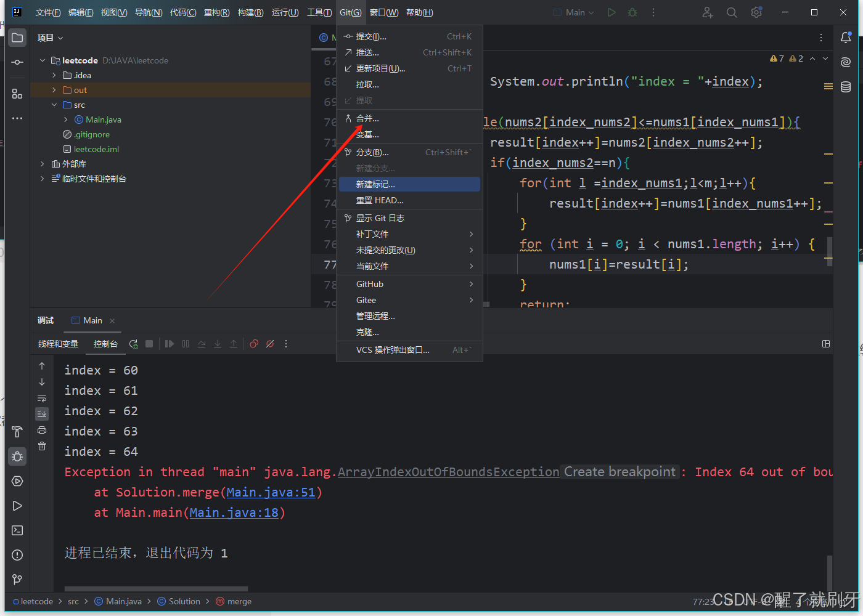Select 合并... menu item
The image size is (863, 616).
tap(409, 118)
